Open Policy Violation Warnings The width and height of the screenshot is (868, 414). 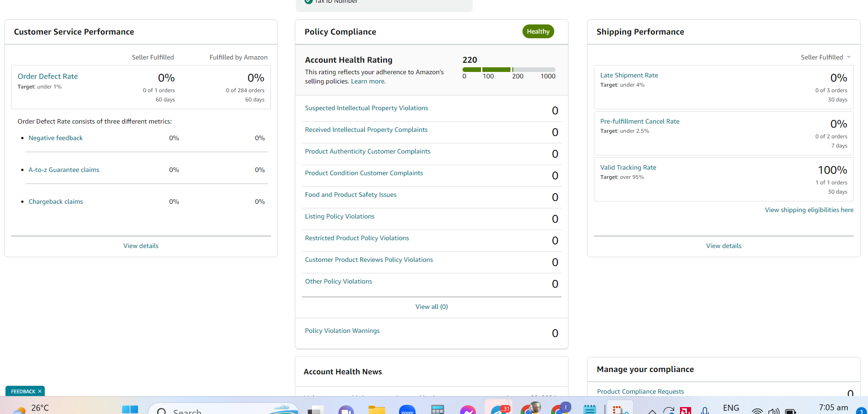(342, 331)
